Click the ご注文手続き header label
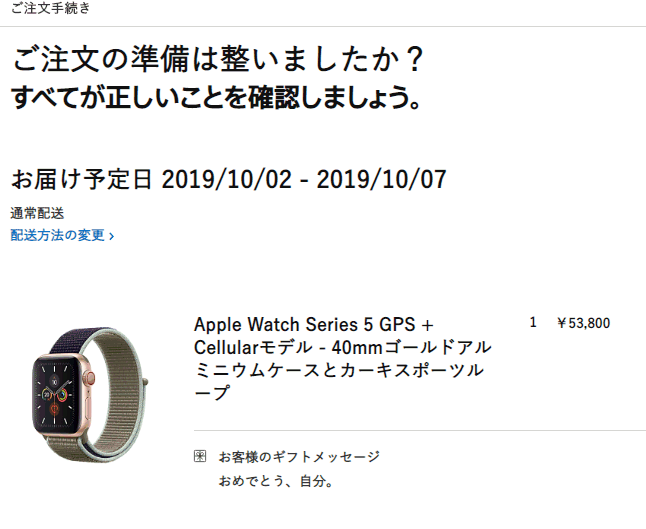 50,8
